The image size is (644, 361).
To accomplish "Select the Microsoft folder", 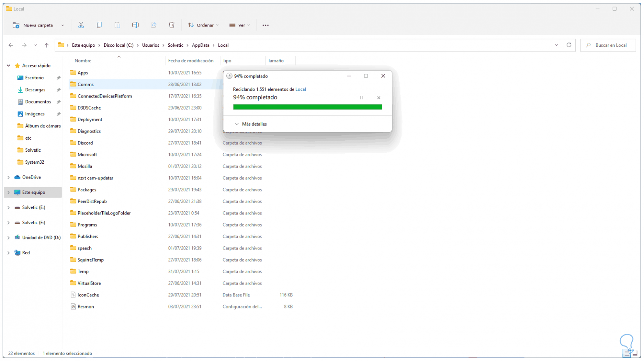I will point(87,154).
